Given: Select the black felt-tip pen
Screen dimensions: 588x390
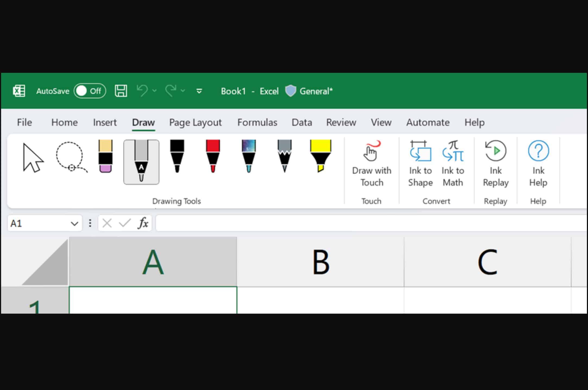Looking at the screenshot, I should (x=177, y=159).
